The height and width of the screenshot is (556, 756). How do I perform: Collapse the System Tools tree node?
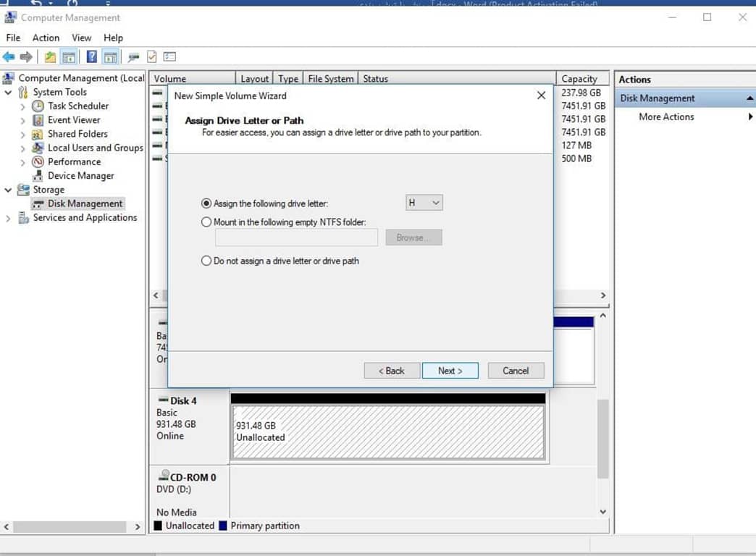click(8, 93)
